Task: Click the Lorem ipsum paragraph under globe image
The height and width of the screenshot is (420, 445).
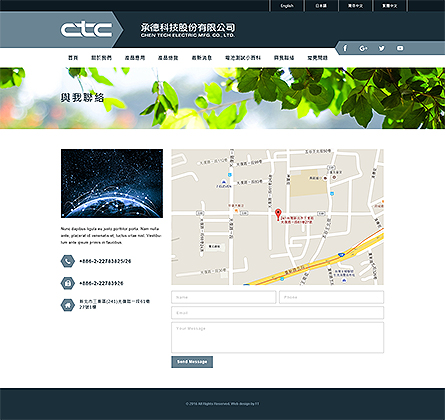Action: [x=111, y=236]
